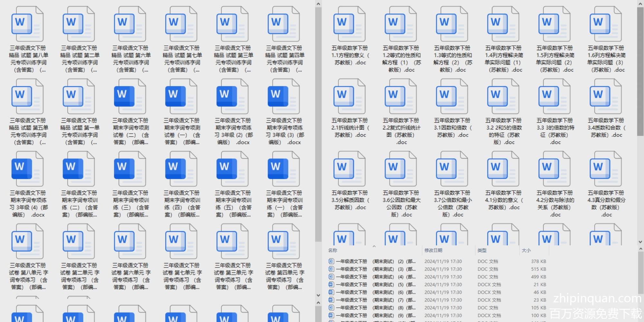Open 三年级语文下册 试卷 第四单元 字词专项练习 file
644x322 pixels.
[284, 242]
